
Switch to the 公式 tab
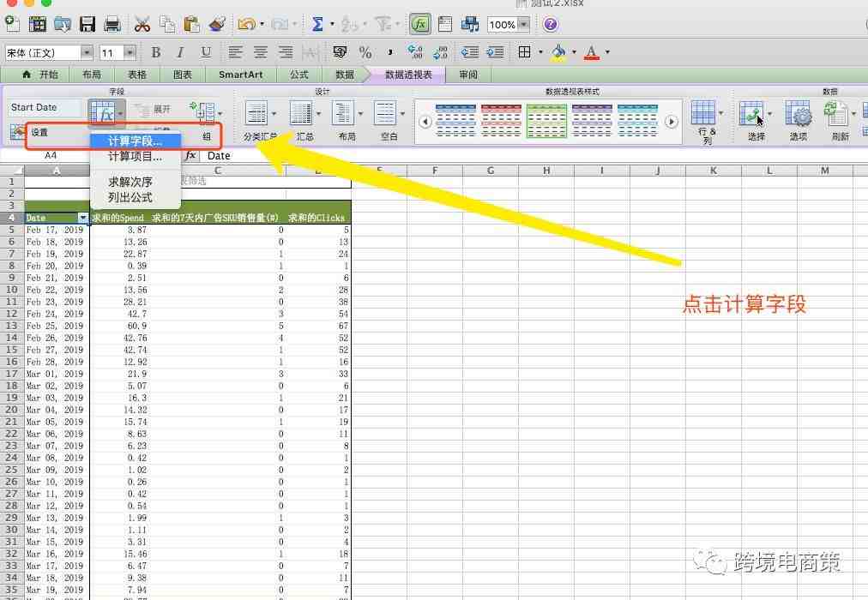tap(299, 75)
